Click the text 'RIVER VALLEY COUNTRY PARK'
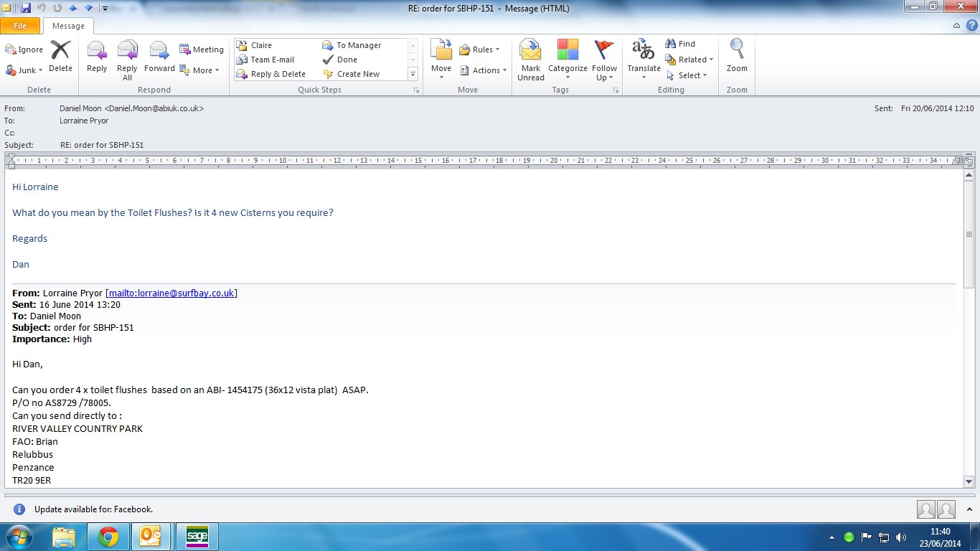 77,428
